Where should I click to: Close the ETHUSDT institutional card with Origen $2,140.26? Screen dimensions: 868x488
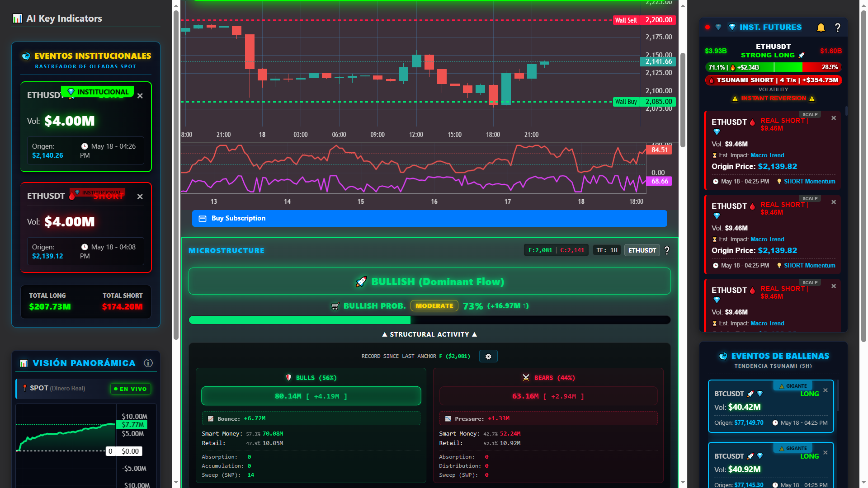tap(140, 96)
